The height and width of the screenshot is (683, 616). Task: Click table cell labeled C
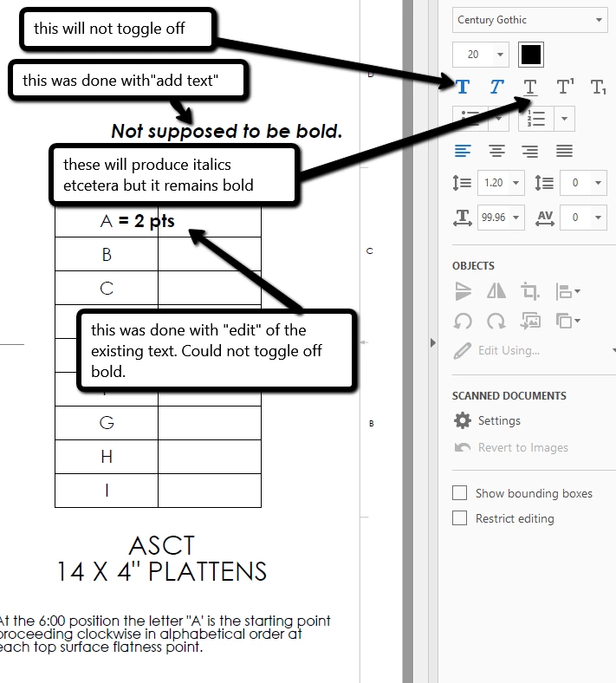click(x=107, y=289)
